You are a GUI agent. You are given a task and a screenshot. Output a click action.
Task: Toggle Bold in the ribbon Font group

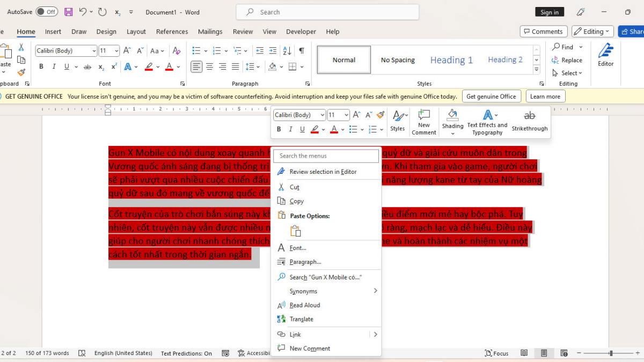tap(41, 67)
